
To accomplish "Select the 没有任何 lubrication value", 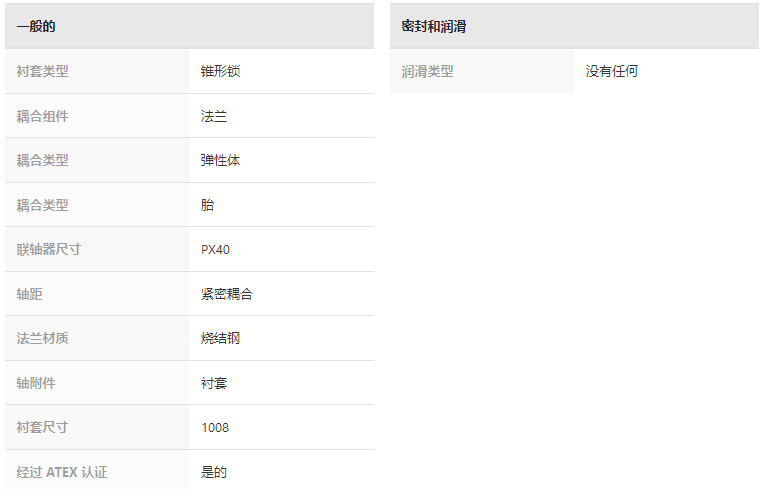I will (x=612, y=72).
